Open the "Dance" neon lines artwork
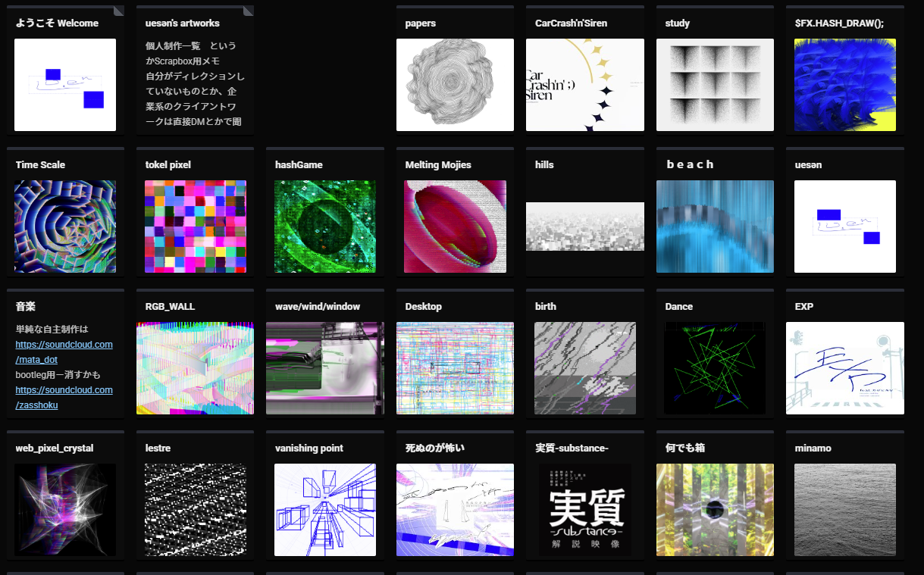This screenshot has height=575, width=924. coord(714,368)
